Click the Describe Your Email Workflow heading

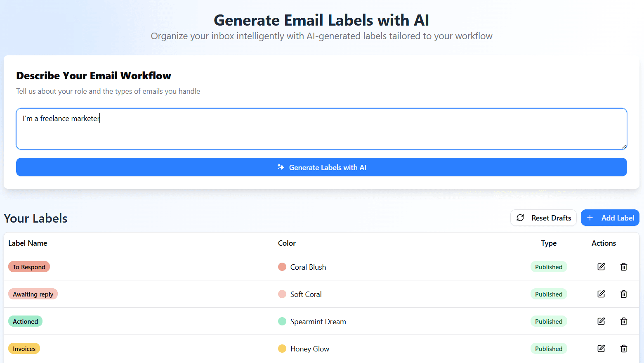coord(94,76)
